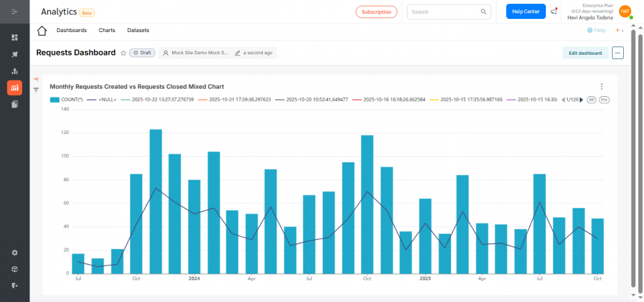Open the dashboard three-dot actions menu
The width and height of the screenshot is (644, 302).
point(618,53)
